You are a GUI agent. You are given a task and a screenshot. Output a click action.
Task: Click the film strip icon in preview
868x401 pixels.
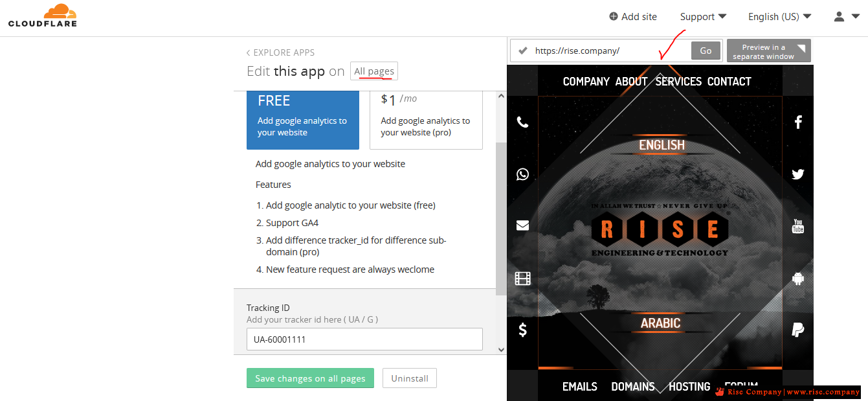click(x=522, y=279)
